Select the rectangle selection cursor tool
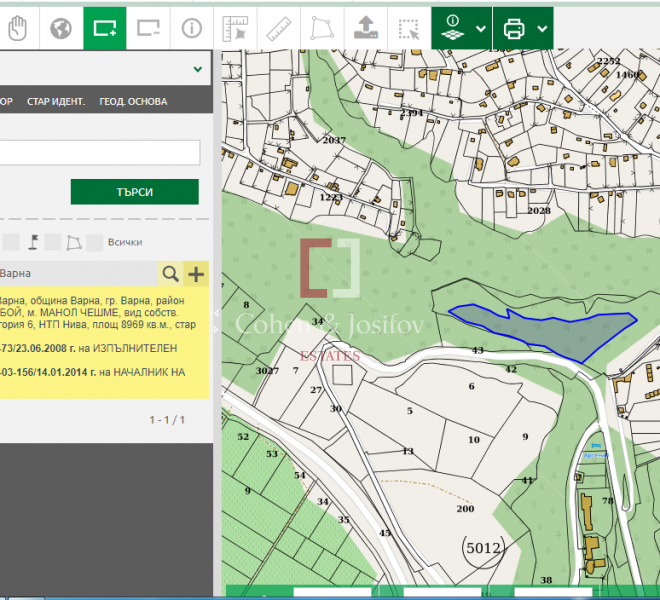660x600 pixels. pos(409,29)
